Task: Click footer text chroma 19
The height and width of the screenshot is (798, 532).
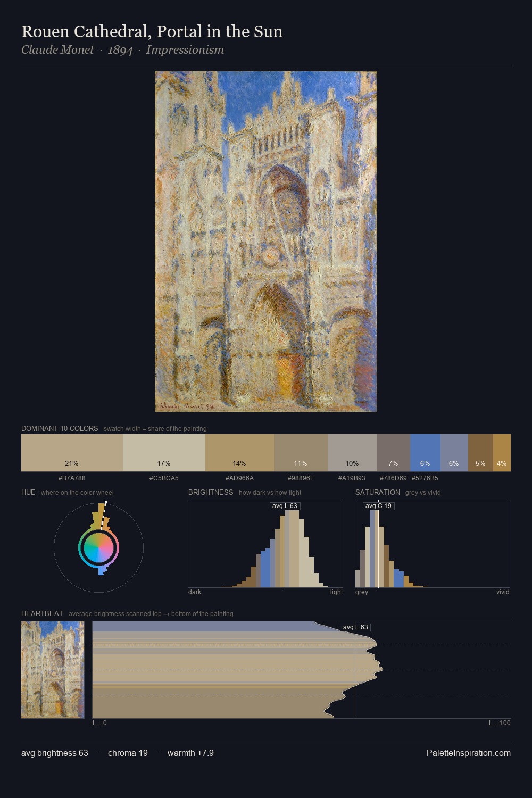Action: tap(128, 753)
